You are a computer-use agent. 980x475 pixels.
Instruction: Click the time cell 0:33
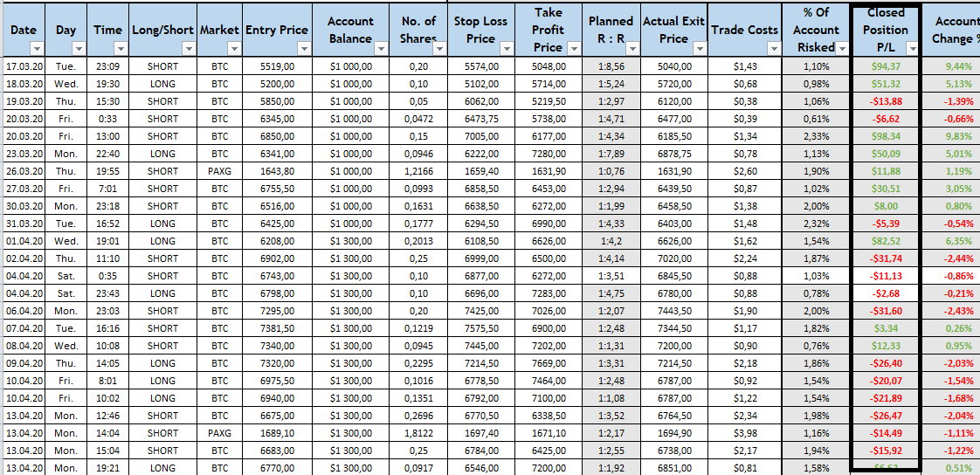(x=108, y=119)
